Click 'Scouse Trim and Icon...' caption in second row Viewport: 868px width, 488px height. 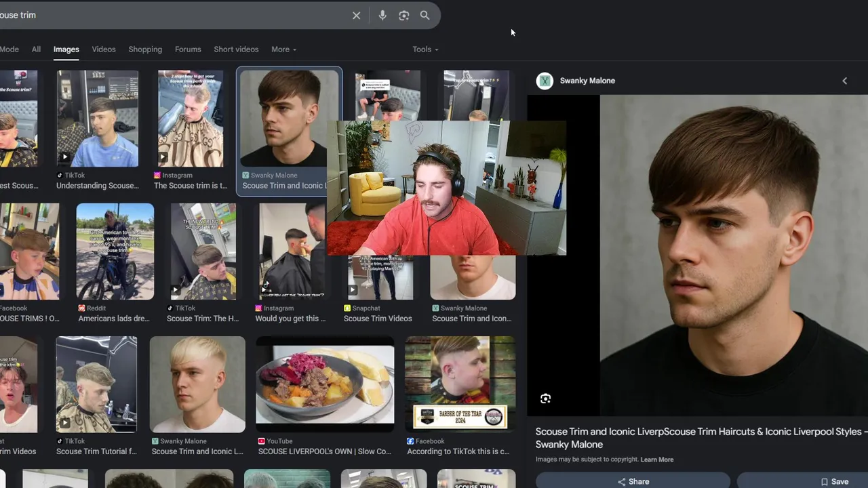pos(472,319)
